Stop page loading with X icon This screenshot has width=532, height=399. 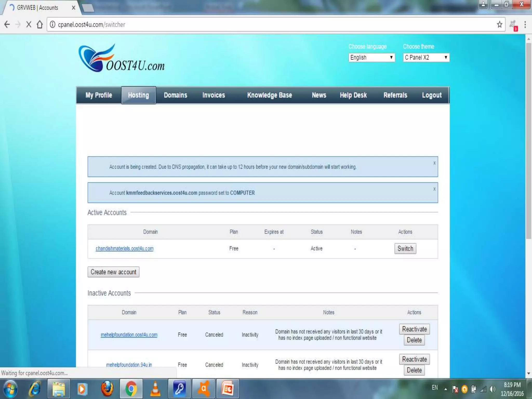coord(29,24)
